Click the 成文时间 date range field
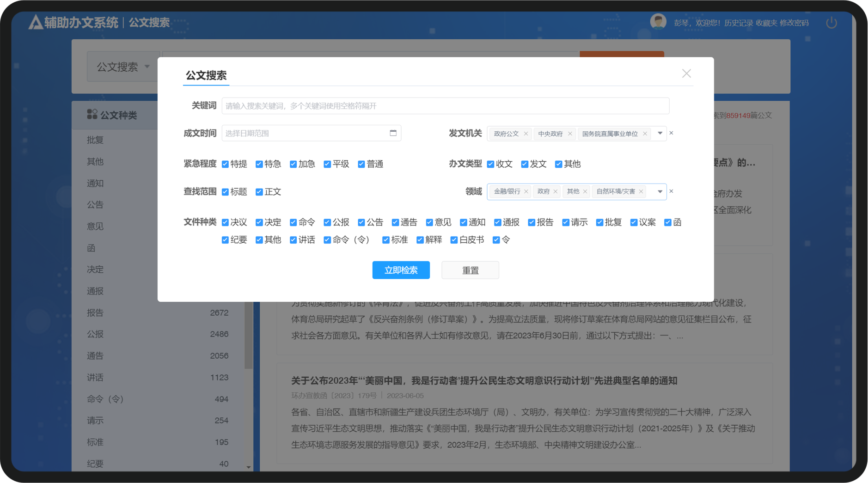The width and height of the screenshot is (868, 483). click(312, 133)
